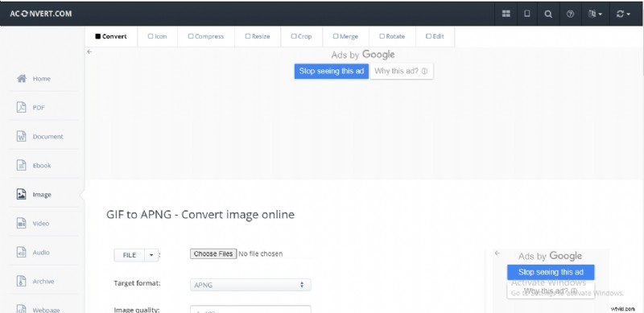Click the Choose Files button
Screen dimensions: 644x313
point(213,253)
